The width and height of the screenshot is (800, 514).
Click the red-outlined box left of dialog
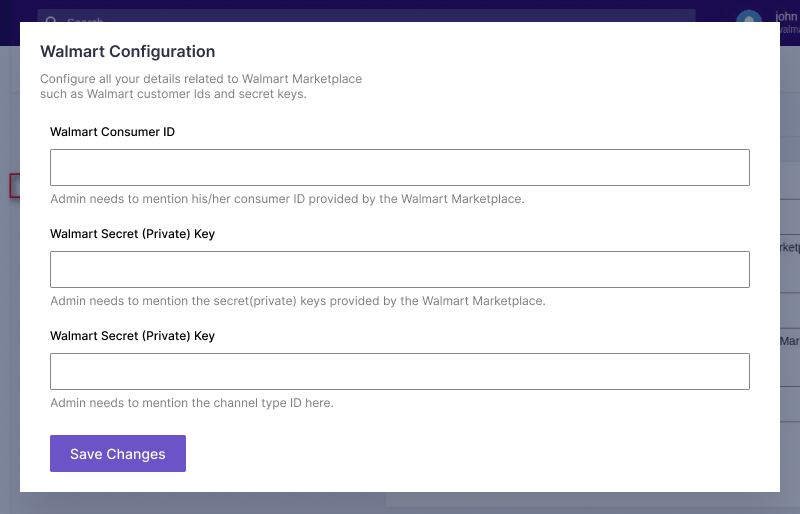coord(14,185)
